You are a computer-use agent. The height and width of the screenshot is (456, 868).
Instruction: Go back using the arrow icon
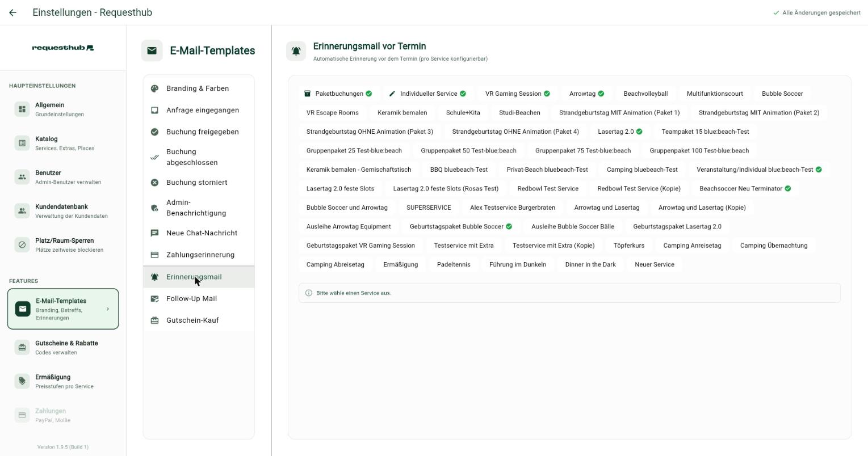tap(12, 12)
